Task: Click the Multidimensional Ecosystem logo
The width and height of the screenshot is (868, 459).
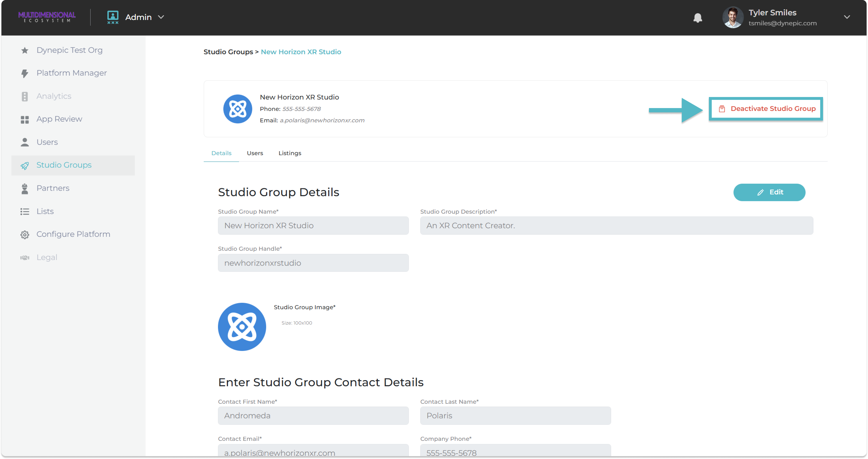Action: click(47, 17)
